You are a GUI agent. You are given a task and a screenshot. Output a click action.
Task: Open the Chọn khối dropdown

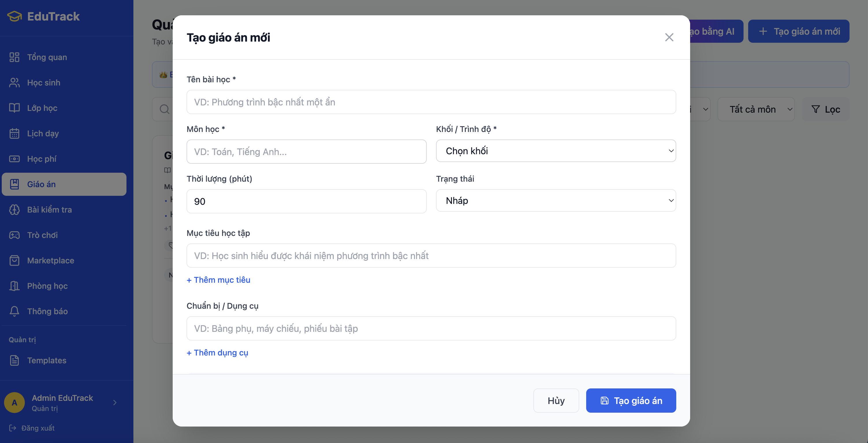[556, 151]
